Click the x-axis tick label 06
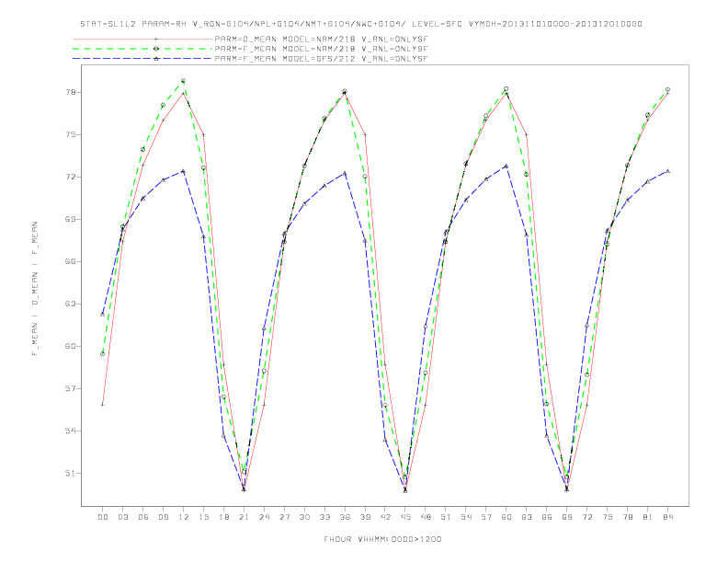Screen dimensions: 728x563 (x=143, y=517)
